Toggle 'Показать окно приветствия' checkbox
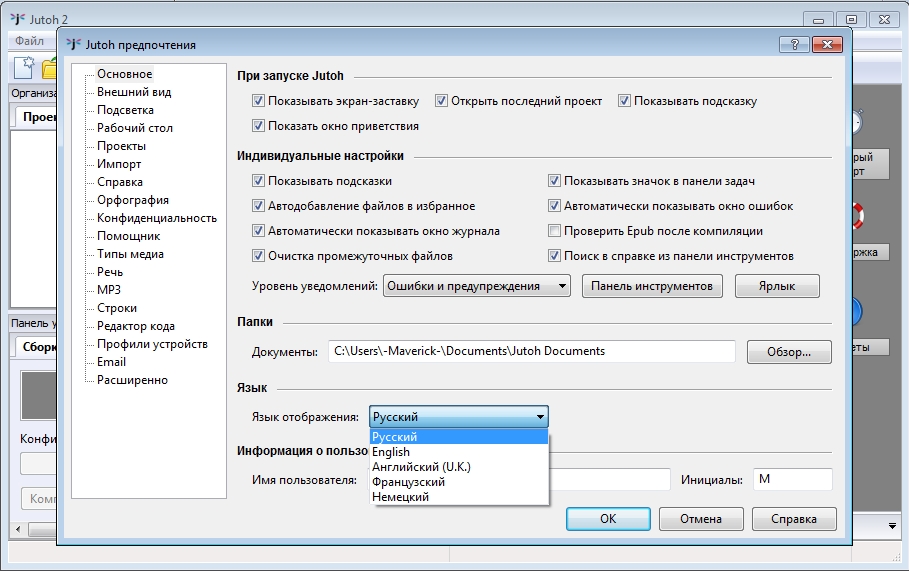This screenshot has height=571, width=909. click(x=259, y=126)
